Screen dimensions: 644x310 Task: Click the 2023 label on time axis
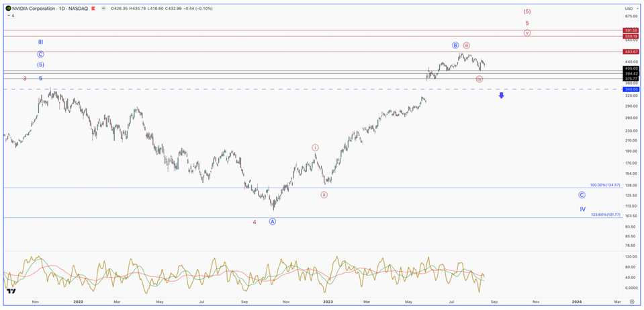pos(328,301)
